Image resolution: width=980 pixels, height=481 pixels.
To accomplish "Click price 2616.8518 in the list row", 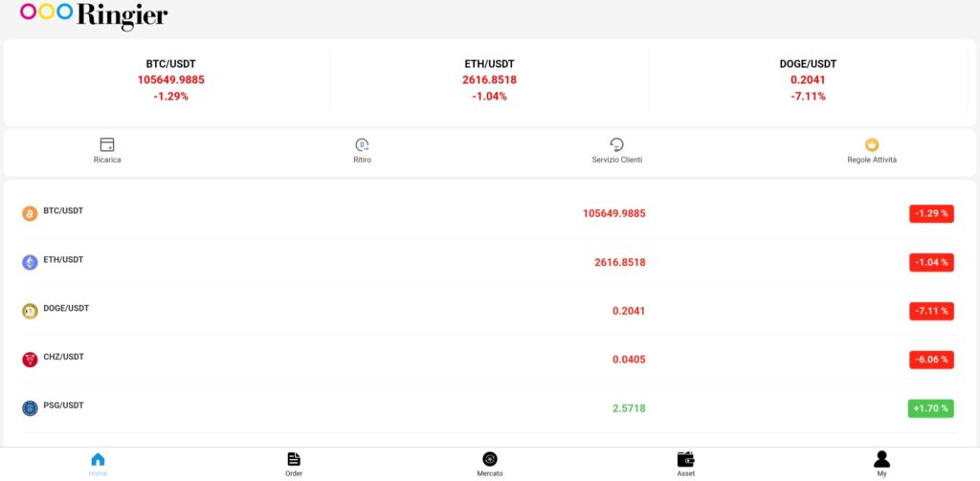I will tap(620, 262).
